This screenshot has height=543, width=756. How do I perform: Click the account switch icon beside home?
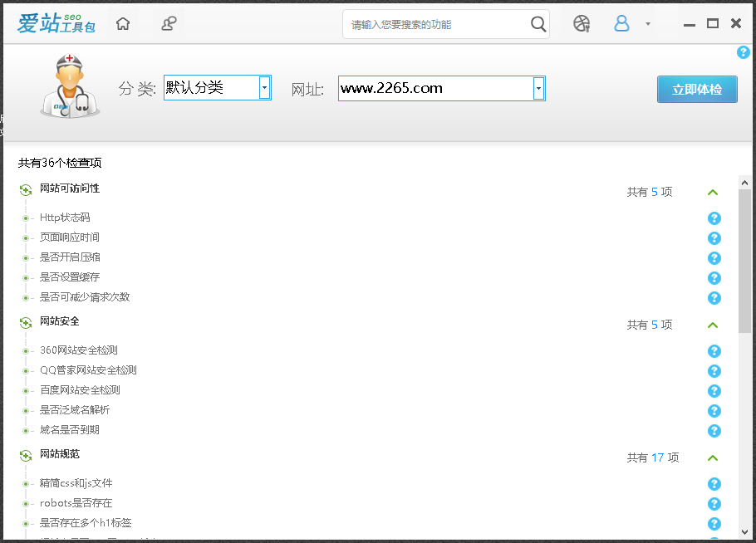[x=169, y=23]
